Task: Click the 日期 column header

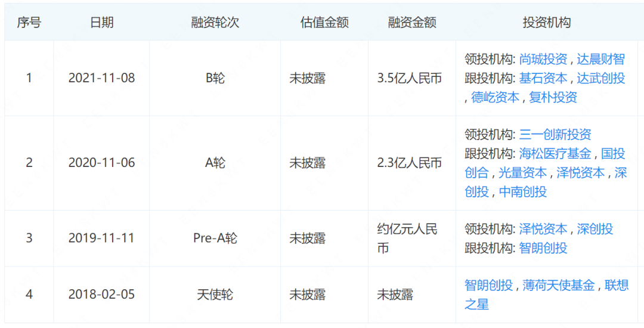Action: pyautogui.click(x=102, y=23)
